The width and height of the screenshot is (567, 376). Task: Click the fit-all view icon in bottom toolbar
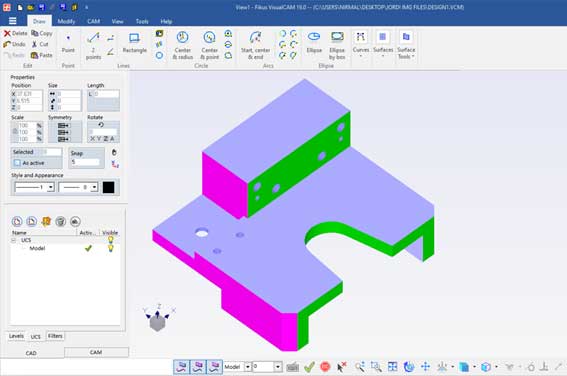pyautogui.click(x=392, y=367)
